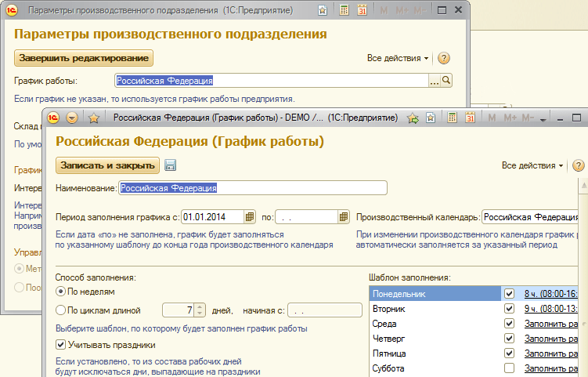Click M button in front window title bar
Viewport: 588px width, 377px height.
coord(492,118)
